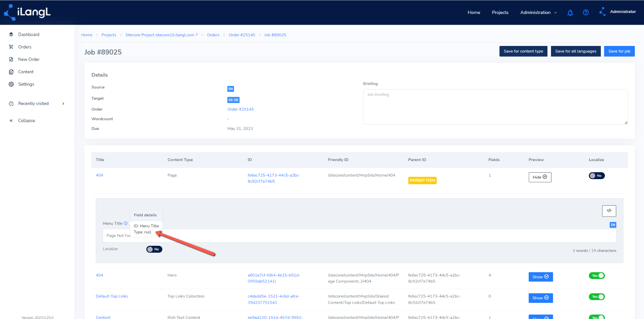Screen dimensions: 644x319
Task: Click the New Order document icon
Action: point(11,59)
